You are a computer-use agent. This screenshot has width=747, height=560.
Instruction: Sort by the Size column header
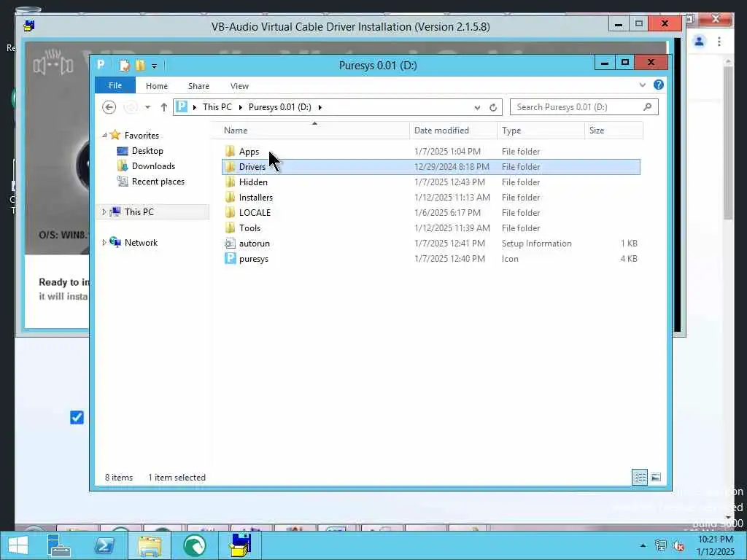coord(614,130)
